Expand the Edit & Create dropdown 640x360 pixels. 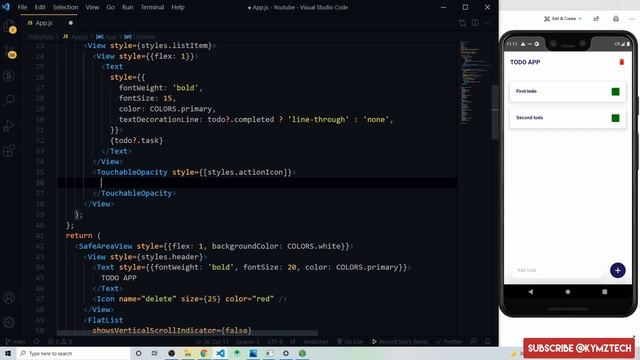pos(563,19)
